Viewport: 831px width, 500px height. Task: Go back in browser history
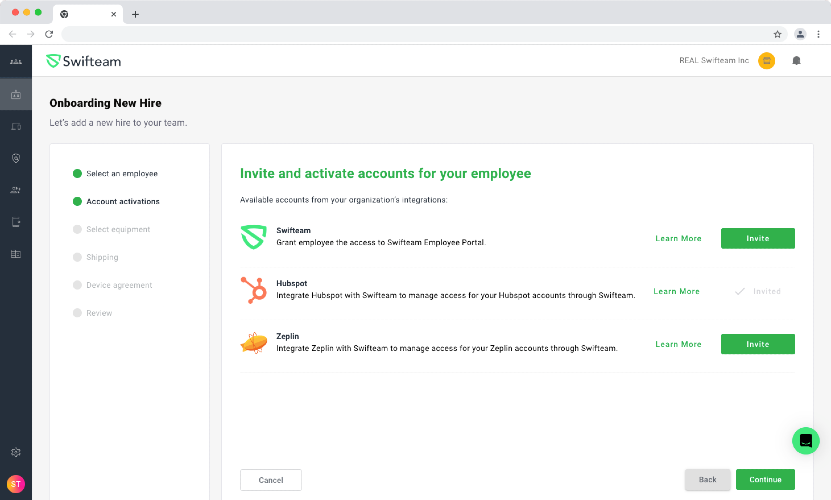pyautogui.click(x=13, y=34)
